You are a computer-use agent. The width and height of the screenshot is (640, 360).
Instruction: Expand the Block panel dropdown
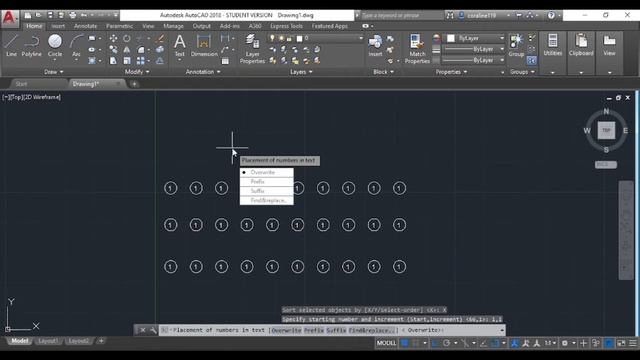pyautogui.click(x=383, y=72)
